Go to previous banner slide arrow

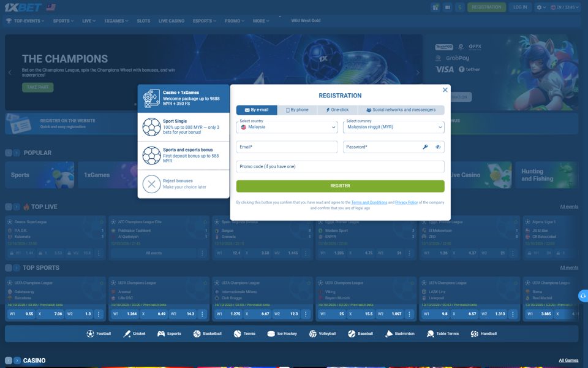[10, 72]
